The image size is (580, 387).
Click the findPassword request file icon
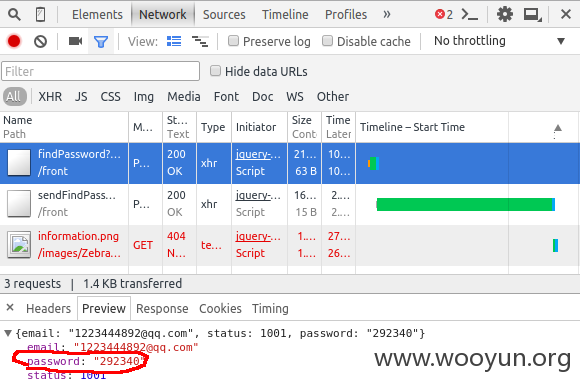click(x=19, y=163)
